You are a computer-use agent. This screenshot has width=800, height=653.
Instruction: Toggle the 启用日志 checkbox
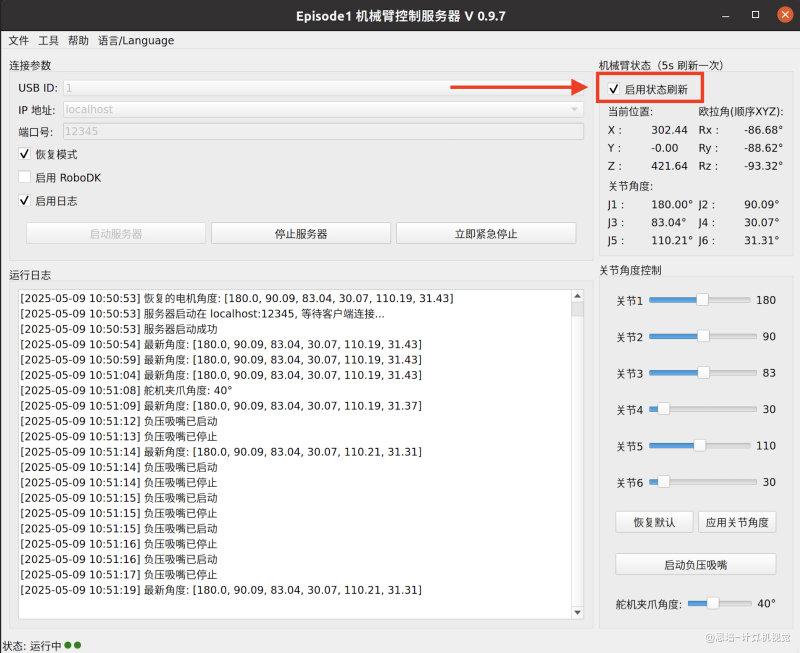(24, 200)
